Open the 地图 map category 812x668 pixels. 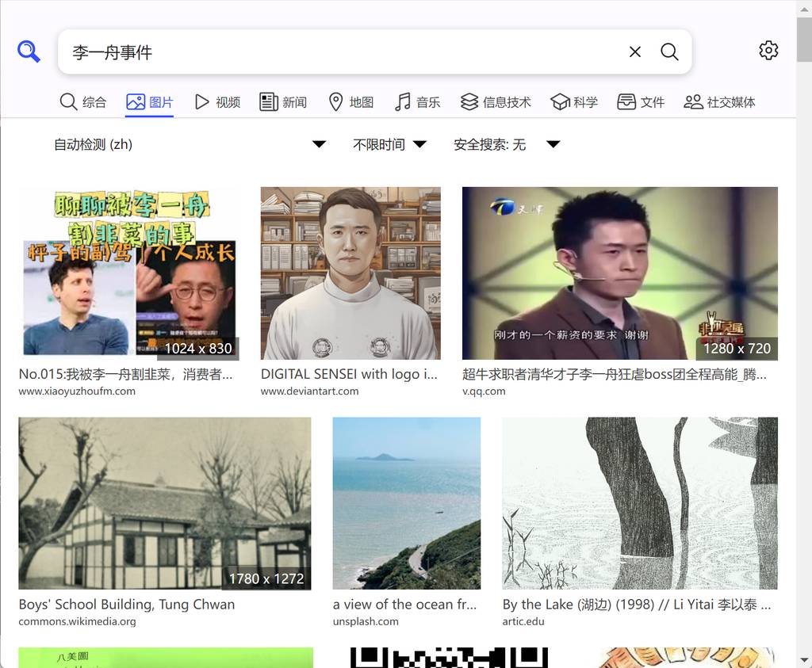pos(350,102)
